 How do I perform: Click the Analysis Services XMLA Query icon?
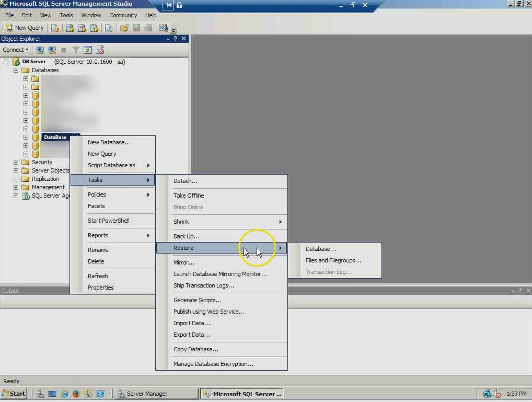click(94, 28)
